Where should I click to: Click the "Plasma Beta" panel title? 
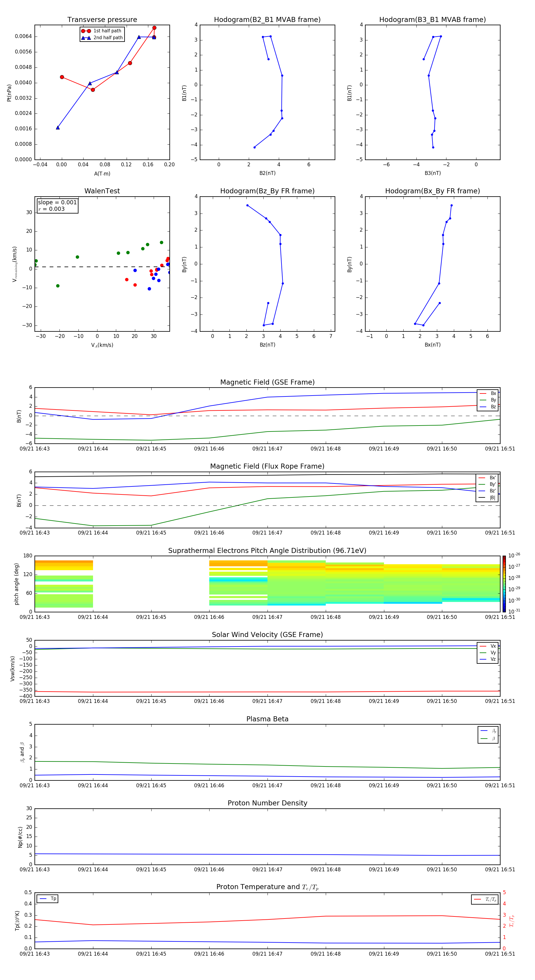(x=267, y=719)
